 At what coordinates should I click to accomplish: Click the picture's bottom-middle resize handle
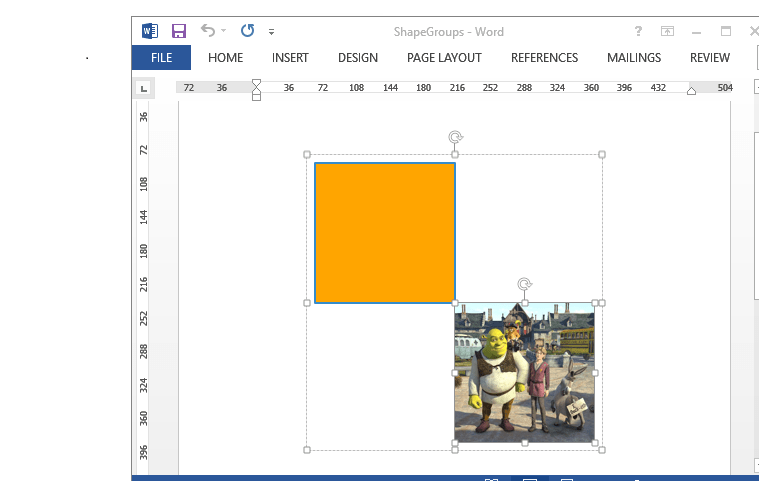(525, 443)
